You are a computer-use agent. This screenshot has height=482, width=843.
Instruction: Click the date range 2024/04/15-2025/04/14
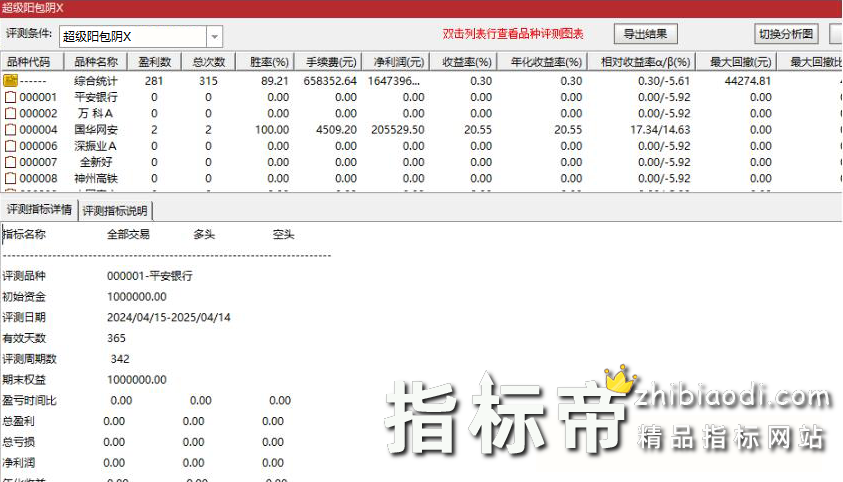[168, 318]
